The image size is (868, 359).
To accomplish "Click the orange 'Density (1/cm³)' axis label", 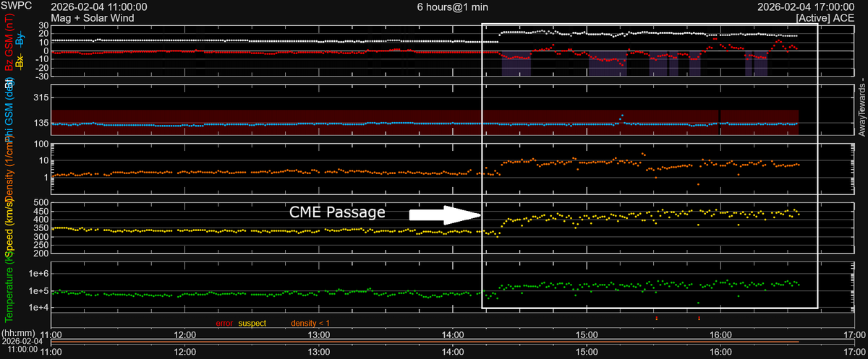I will pos(11,169).
